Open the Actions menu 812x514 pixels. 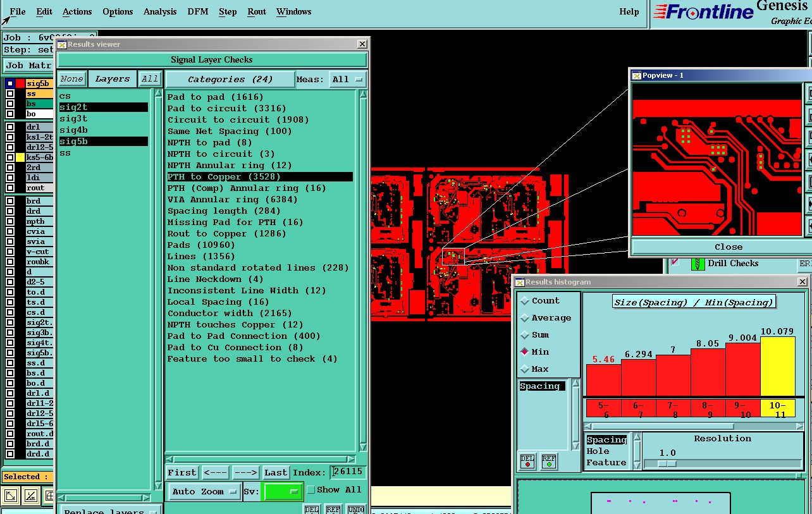tap(77, 11)
